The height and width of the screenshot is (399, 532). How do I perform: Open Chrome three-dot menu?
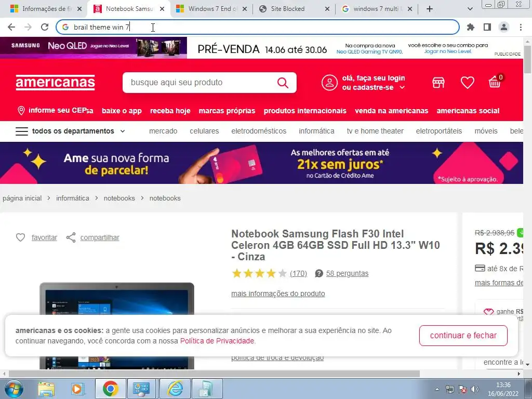pyautogui.click(x=521, y=27)
